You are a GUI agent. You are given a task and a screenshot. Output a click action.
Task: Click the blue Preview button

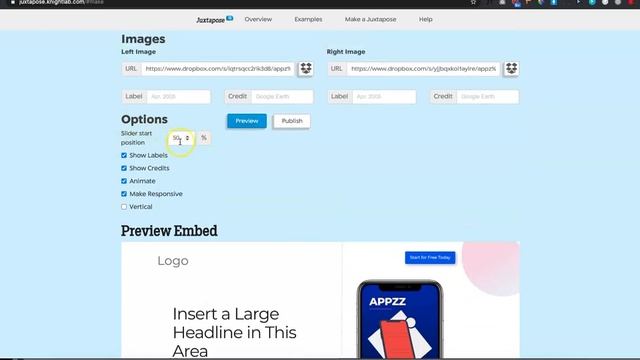click(247, 121)
